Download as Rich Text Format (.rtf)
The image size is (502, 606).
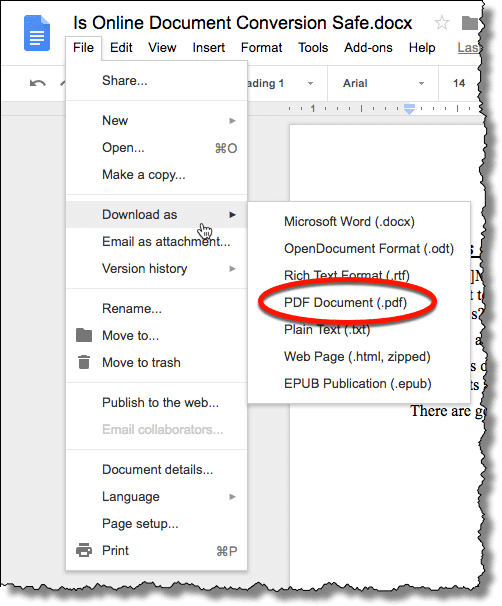click(x=359, y=276)
